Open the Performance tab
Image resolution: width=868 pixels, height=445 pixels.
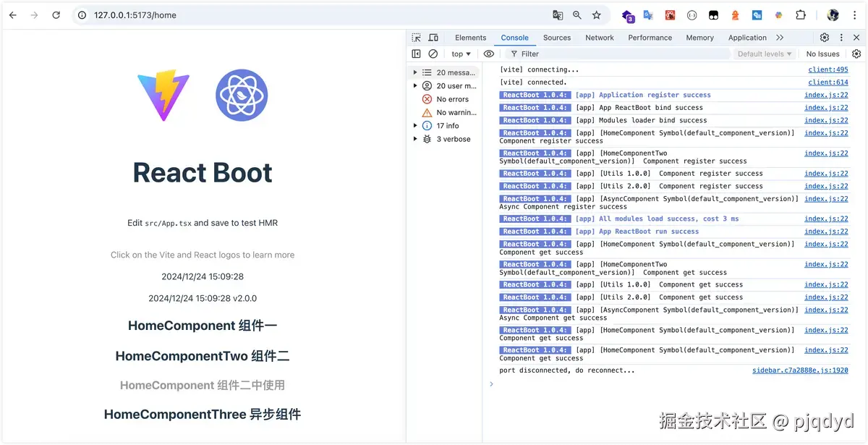tap(650, 38)
